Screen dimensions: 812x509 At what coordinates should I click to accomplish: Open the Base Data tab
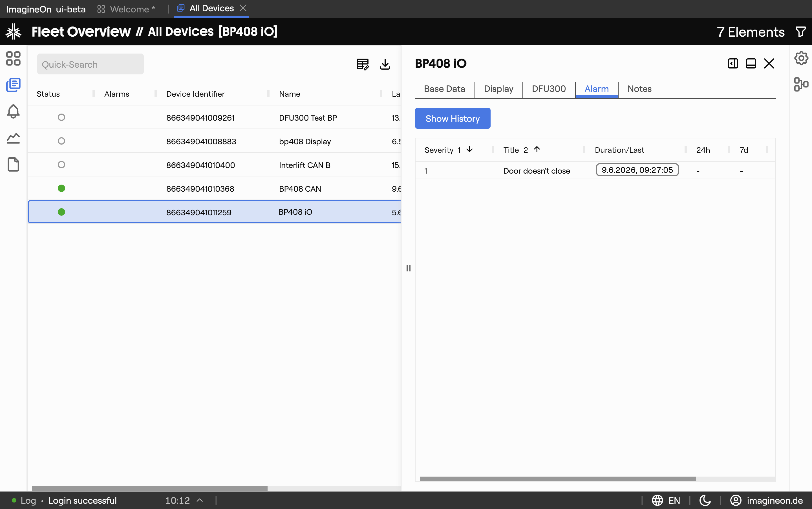(445, 89)
